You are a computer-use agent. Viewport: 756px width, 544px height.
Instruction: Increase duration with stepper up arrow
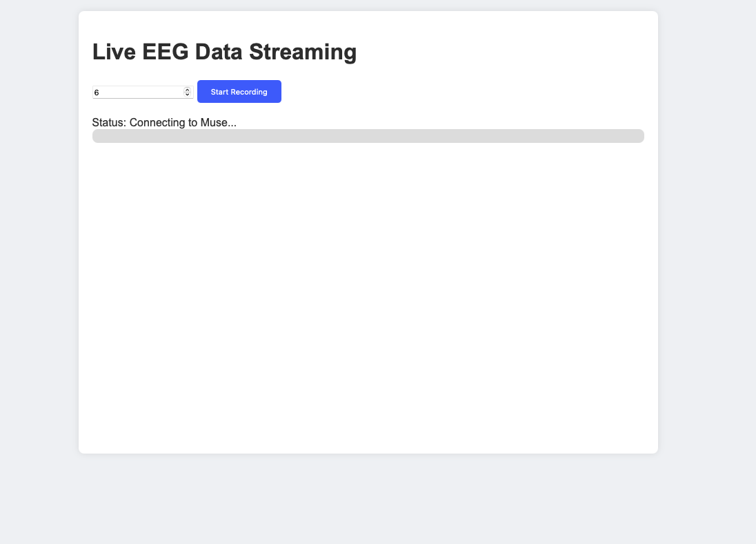click(x=187, y=89)
